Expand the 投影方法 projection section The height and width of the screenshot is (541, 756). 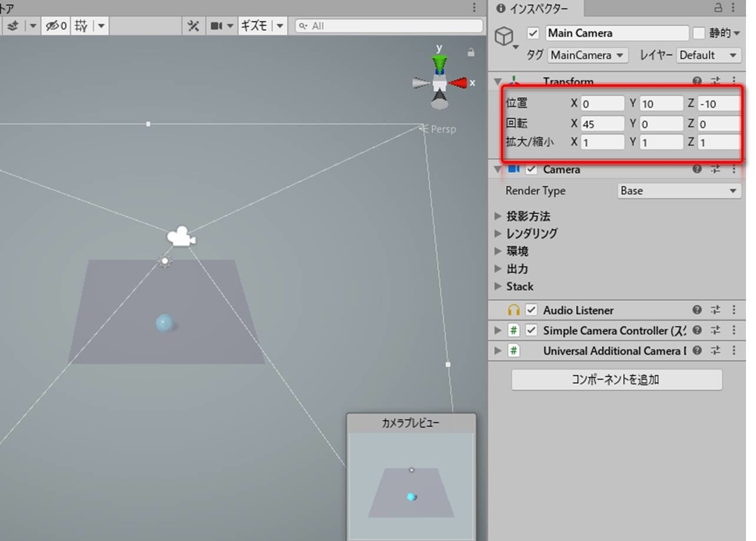click(498, 216)
